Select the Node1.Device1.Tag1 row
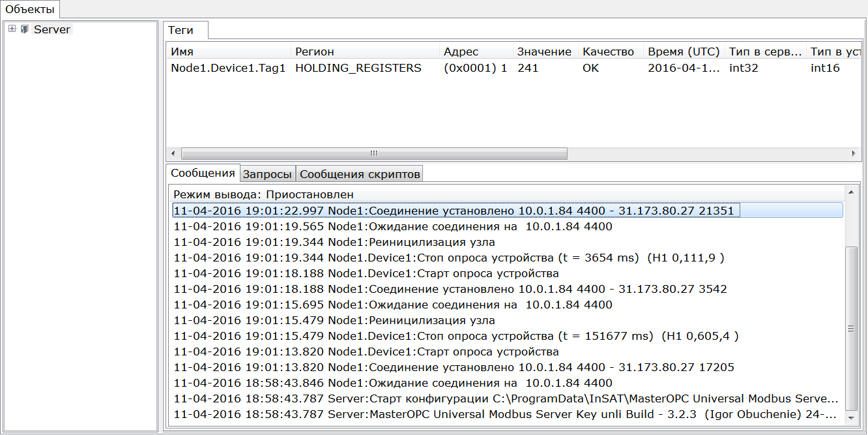This screenshot has width=868, height=435. tap(228, 68)
